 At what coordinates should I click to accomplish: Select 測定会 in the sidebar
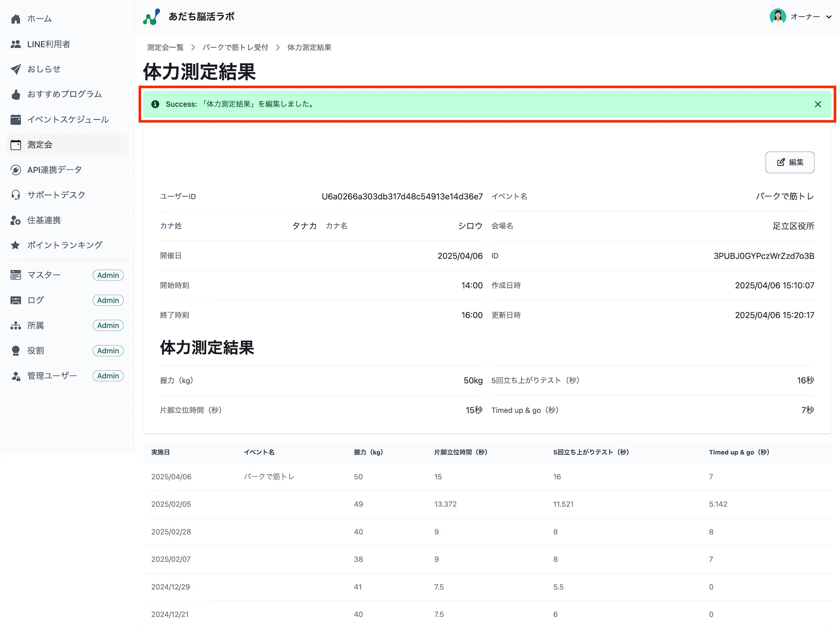click(x=39, y=144)
